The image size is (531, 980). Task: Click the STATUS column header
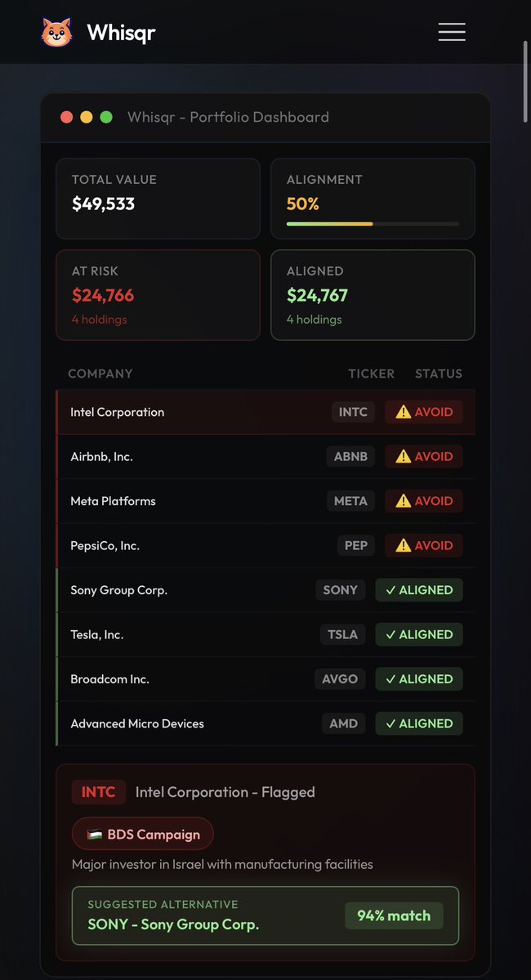[x=439, y=374]
